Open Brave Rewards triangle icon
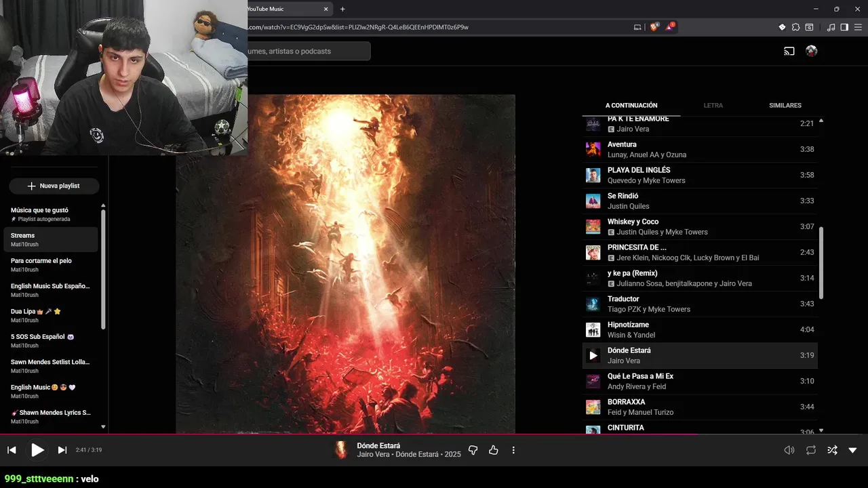868x488 pixels. [671, 27]
